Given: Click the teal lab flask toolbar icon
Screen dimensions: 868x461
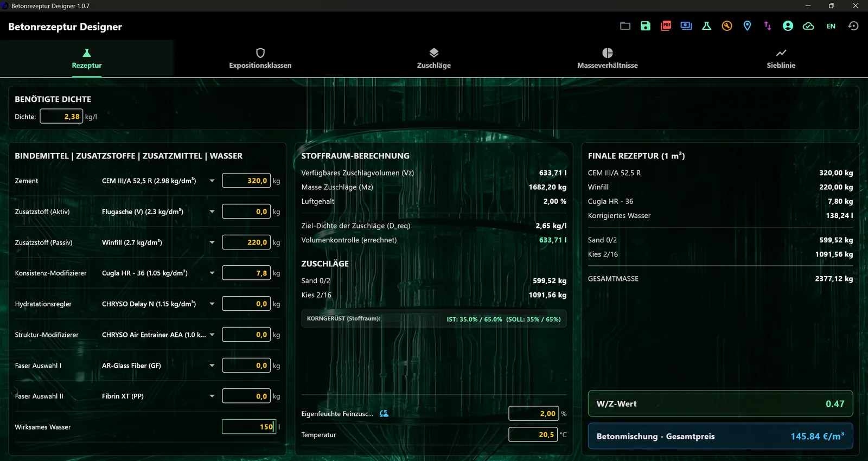Looking at the screenshot, I should point(706,26).
